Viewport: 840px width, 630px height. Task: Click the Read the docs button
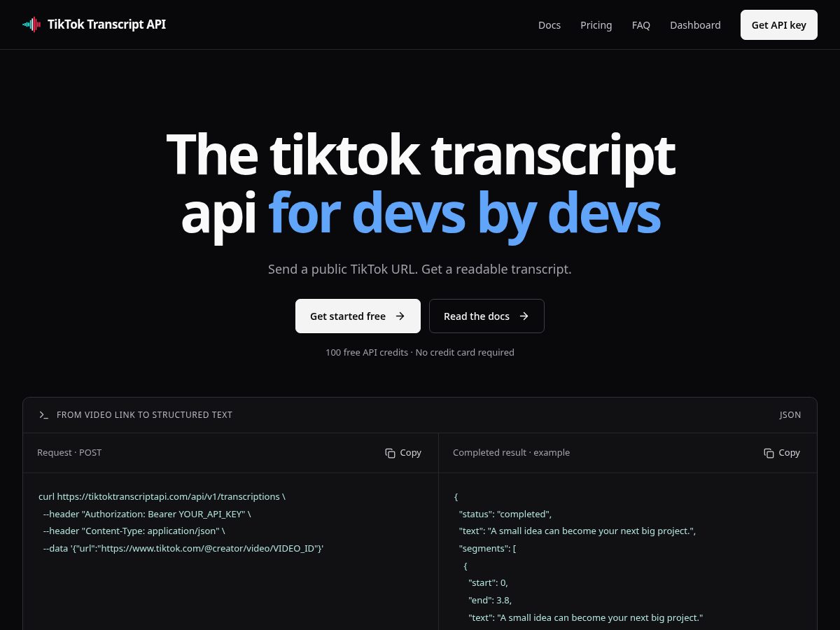click(486, 316)
